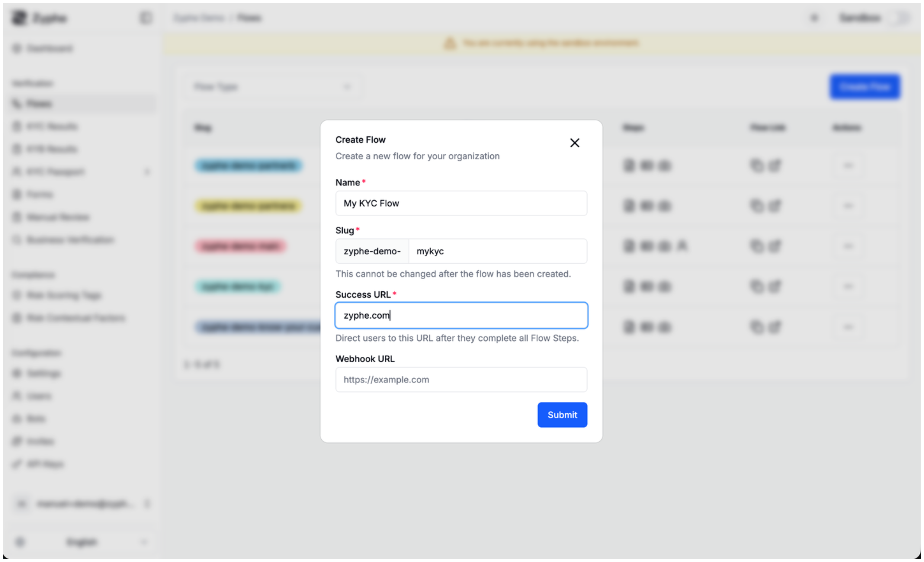Open the Flow Type filter dropdown
This screenshot has height=562, width=924.
(273, 87)
